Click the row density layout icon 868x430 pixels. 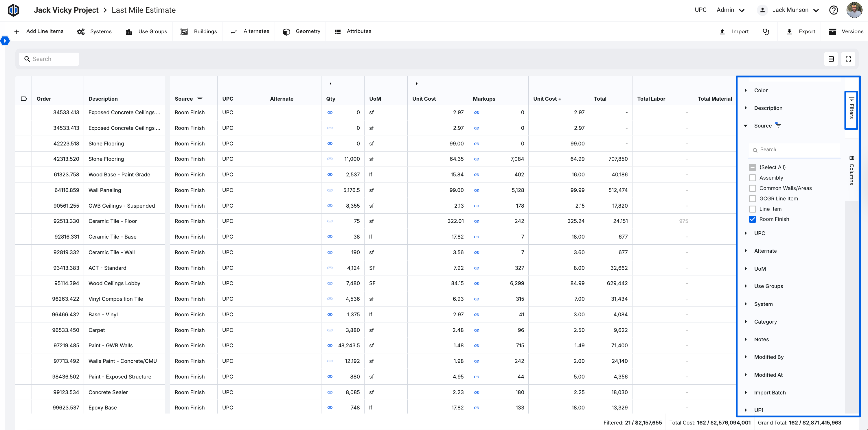(831, 59)
